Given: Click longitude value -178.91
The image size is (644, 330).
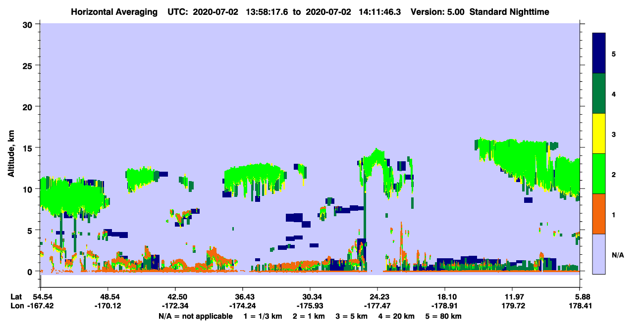Looking at the screenshot, I should tap(445, 306).
